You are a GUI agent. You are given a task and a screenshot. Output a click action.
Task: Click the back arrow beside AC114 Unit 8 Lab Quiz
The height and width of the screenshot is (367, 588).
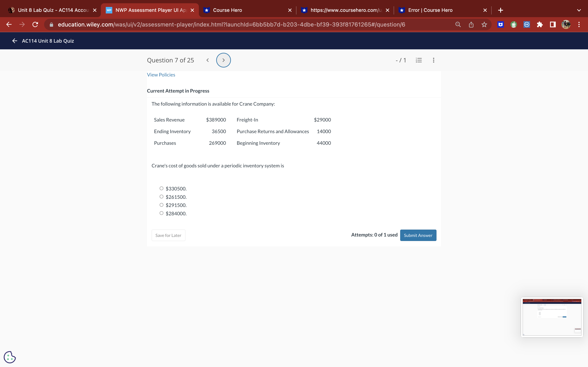(x=14, y=41)
